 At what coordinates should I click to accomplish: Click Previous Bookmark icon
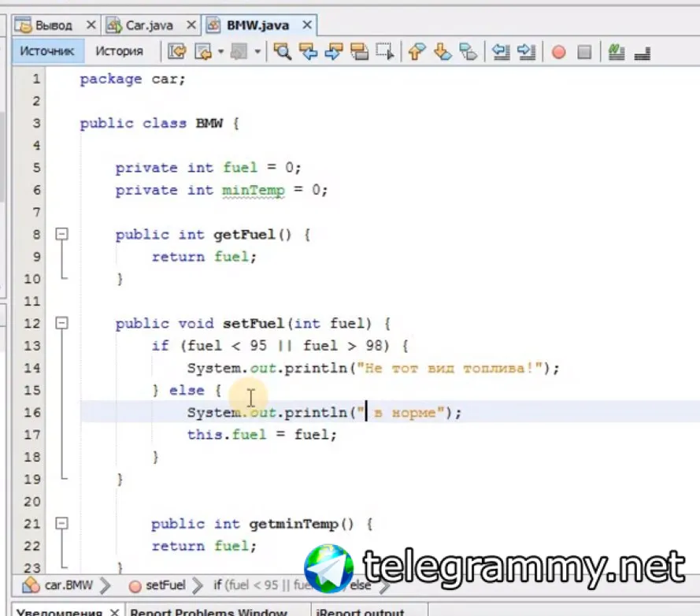coord(417,51)
